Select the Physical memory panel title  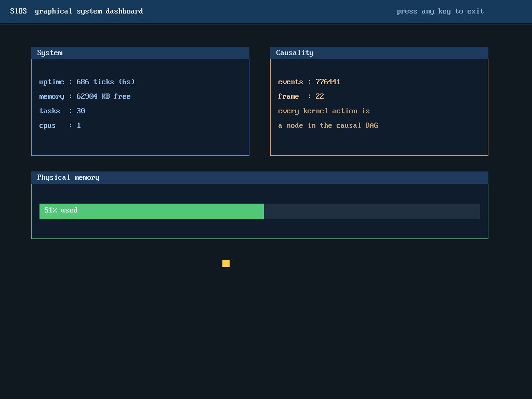[260, 178]
